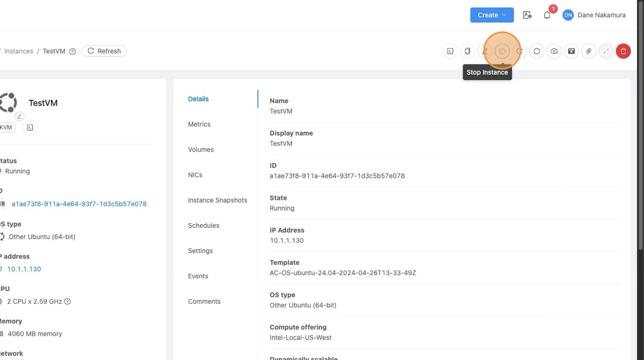The image size is (644, 360).
Task: Open the console from the top toolbar
Action: tap(450, 51)
